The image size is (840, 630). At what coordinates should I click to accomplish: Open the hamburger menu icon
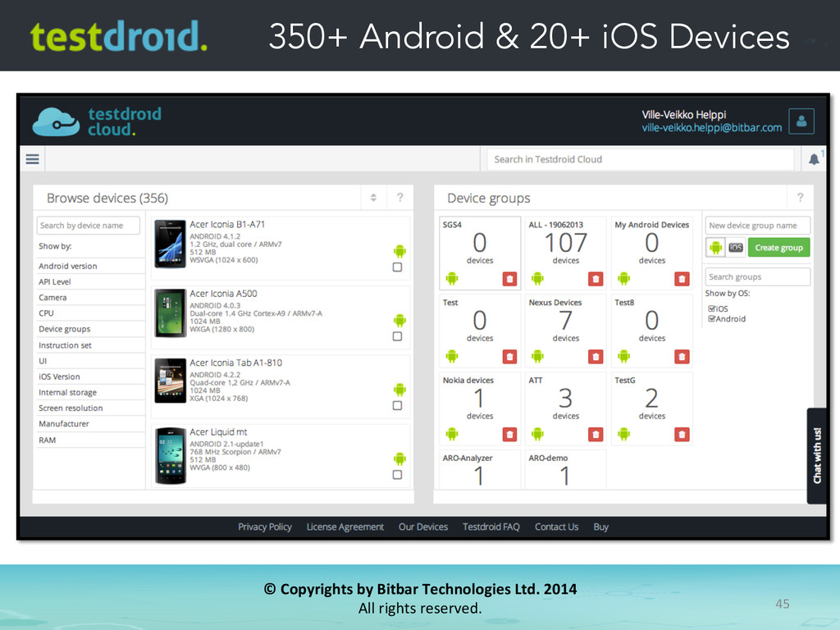[33, 159]
